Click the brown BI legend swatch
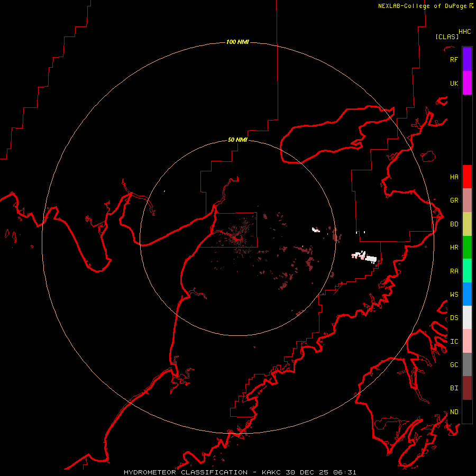 [467, 388]
